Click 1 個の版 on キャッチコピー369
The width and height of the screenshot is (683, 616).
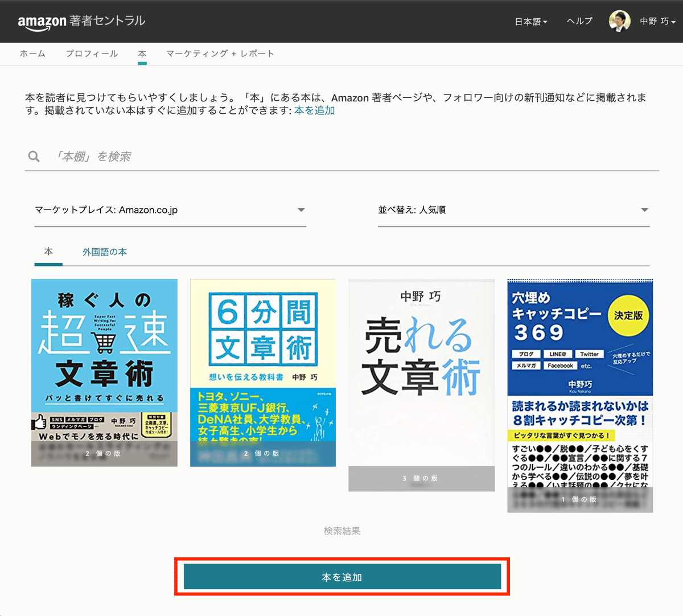click(579, 499)
